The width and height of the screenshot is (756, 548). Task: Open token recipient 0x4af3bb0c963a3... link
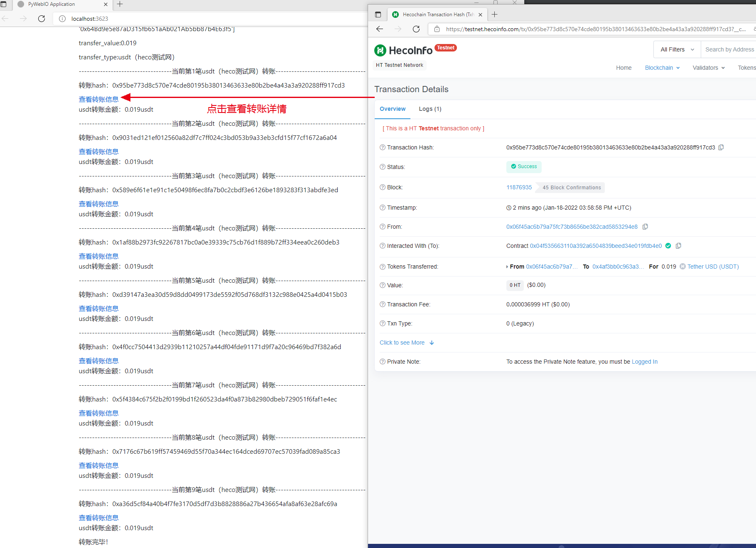pos(618,267)
